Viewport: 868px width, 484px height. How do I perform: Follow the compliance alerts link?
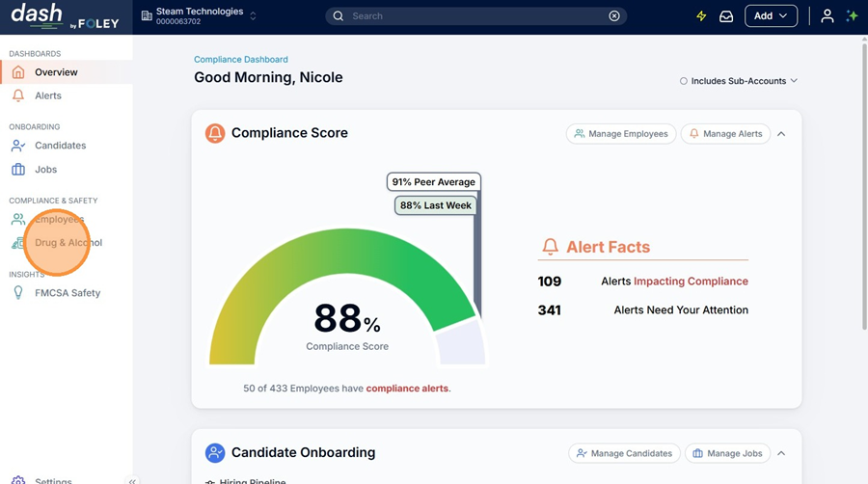(x=407, y=389)
